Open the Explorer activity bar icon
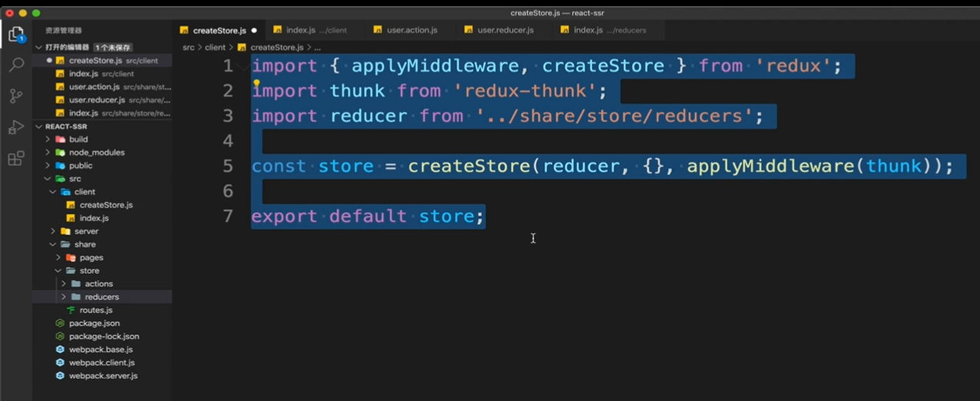Image resolution: width=980 pixels, height=401 pixels. [15, 34]
